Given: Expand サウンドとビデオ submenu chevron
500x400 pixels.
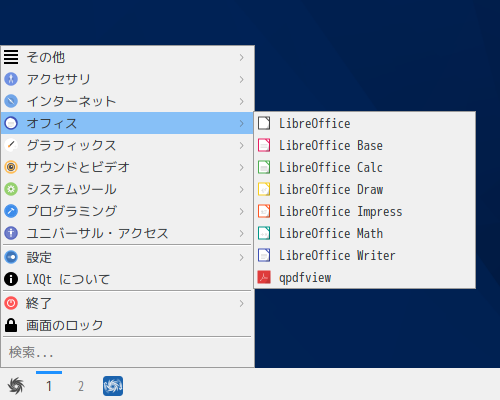Looking at the screenshot, I should [x=242, y=167].
